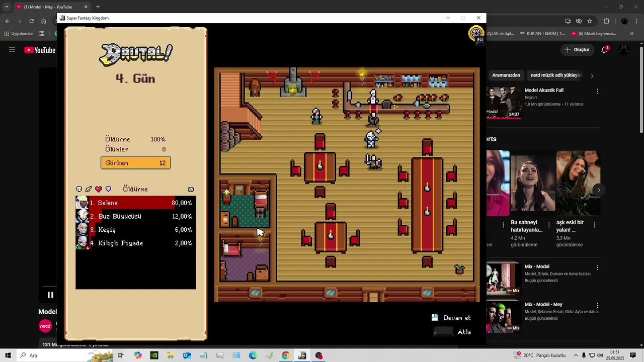This screenshot has height=362, width=644.
Task: Select the 1. Selene row
Action: tap(136, 203)
